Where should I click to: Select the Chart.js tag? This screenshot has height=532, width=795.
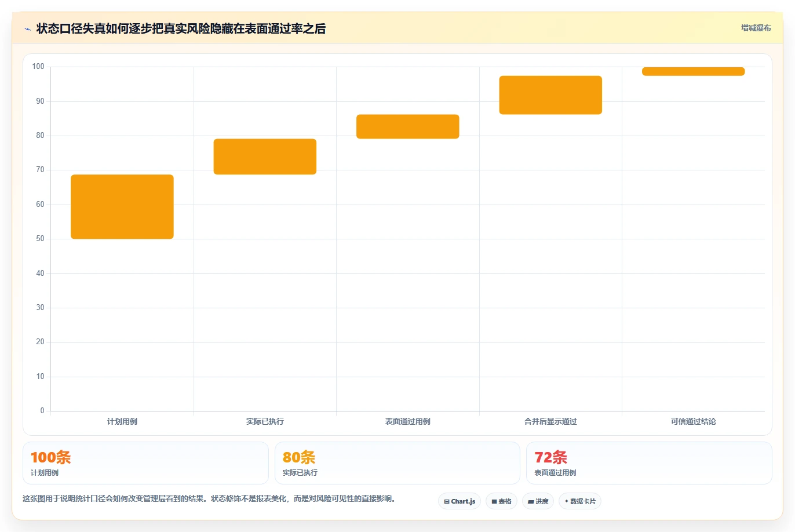[460, 501]
